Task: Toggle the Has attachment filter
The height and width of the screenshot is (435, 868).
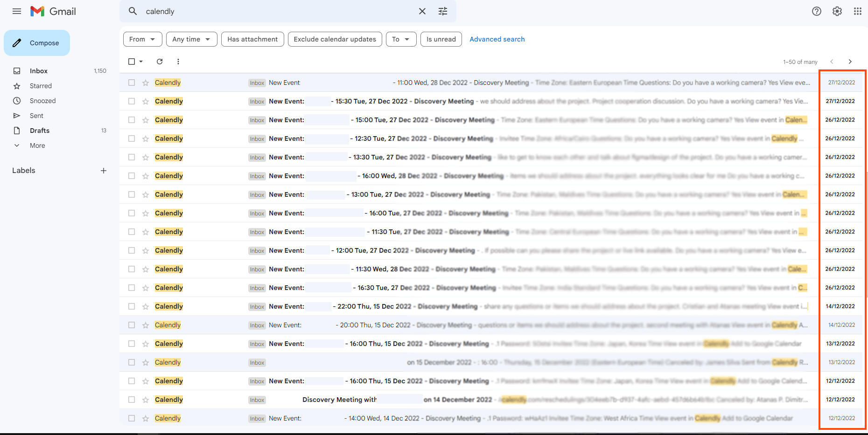Action: pos(252,39)
